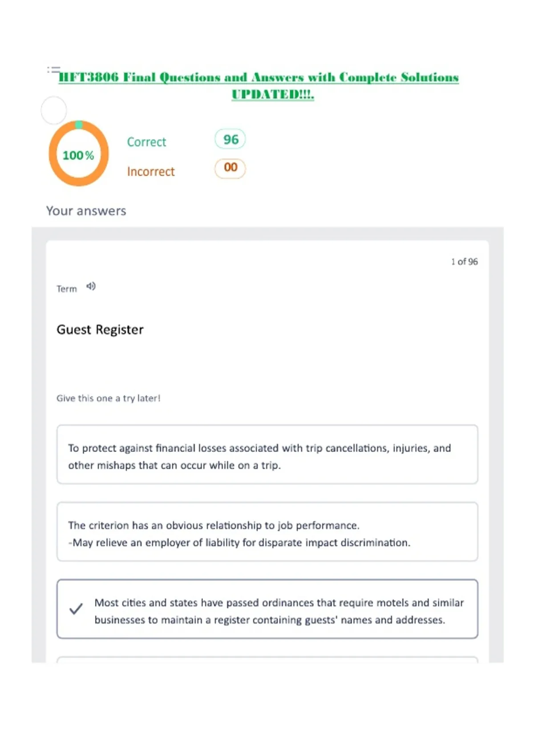This screenshot has width=534, height=756.
Task: Click the 1 of 96 question counter
Action: point(464,261)
